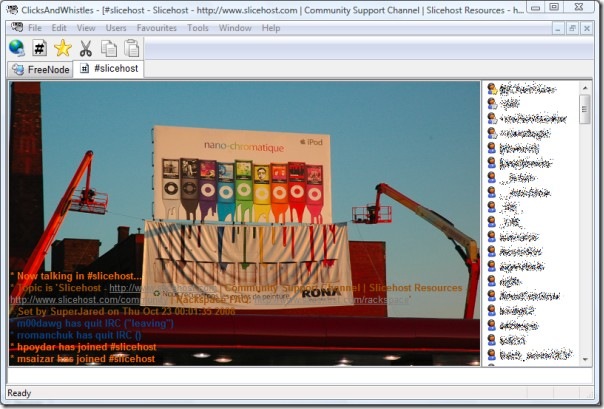The width and height of the screenshot is (604, 409).
Task: Click the application icon in menu bar
Action: pyautogui.click(x=17, y=27)
